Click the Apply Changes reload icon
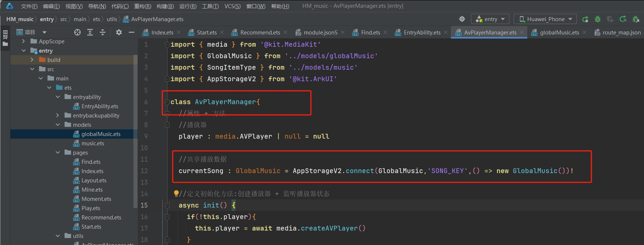 (623, 19)
